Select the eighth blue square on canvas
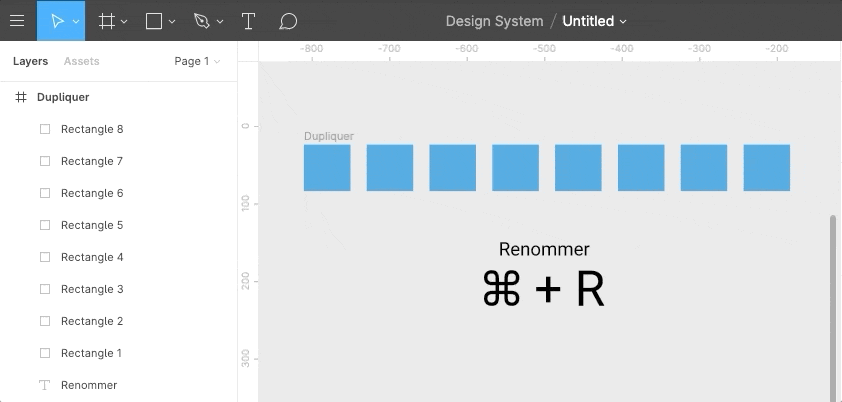 tap(767, 167)
